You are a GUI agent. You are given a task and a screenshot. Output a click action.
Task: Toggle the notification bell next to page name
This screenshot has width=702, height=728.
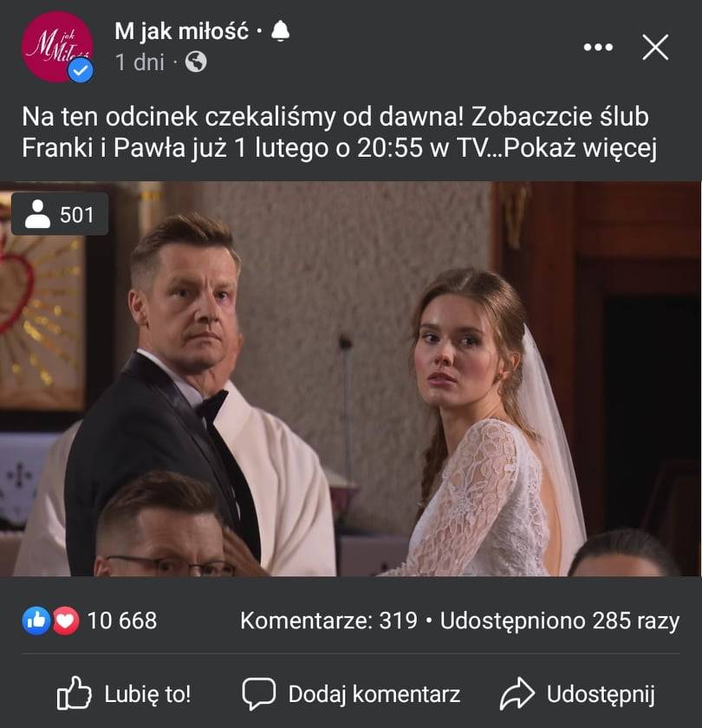280,31
